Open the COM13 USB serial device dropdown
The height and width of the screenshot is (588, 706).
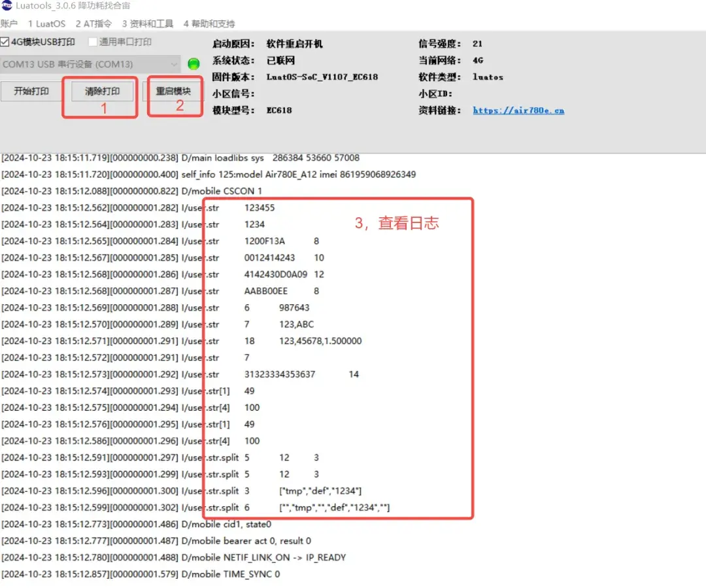pyautogui.click(x=90, y=65)
